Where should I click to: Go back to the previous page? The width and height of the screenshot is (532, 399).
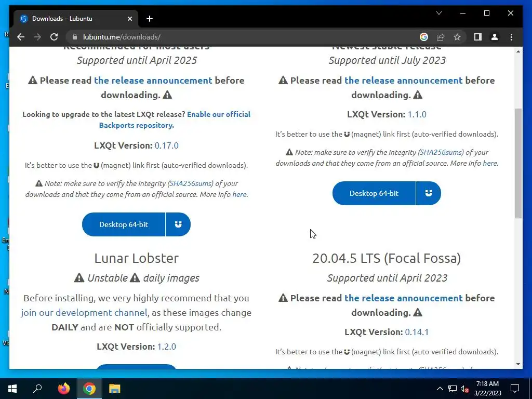pyautogui.click(x=21, y=37)
